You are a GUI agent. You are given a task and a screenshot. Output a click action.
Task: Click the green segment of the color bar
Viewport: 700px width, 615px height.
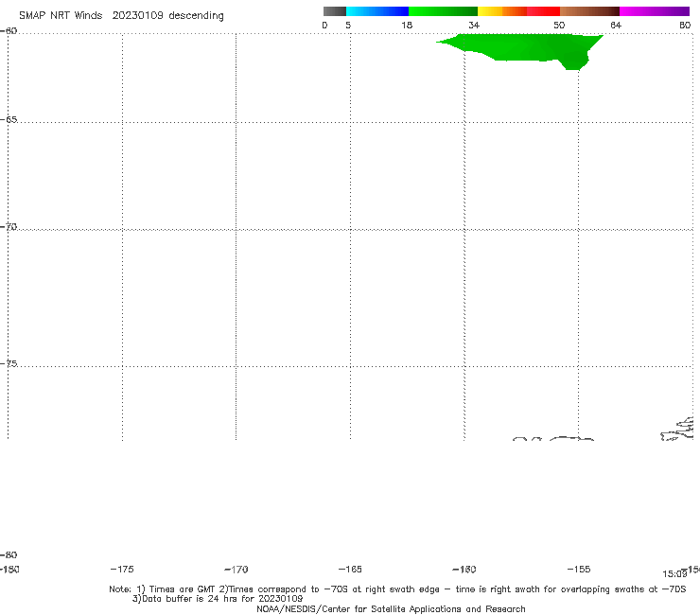pyautogui.click(x=443, y=11)
